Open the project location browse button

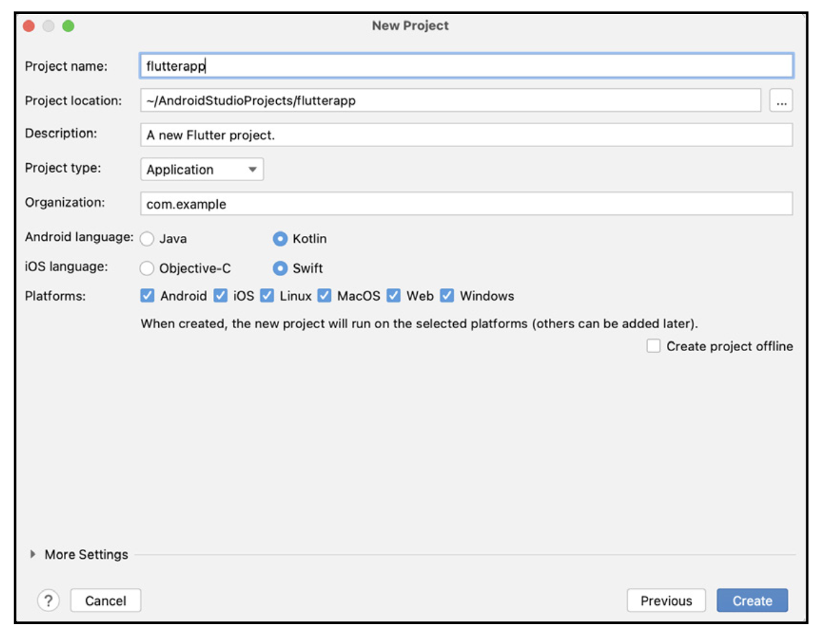tap(781, 101)
